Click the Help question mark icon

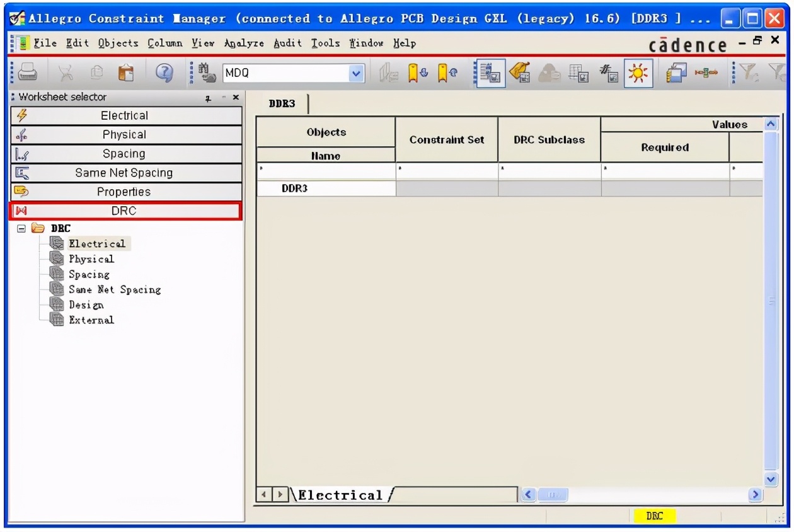[164, 73]
